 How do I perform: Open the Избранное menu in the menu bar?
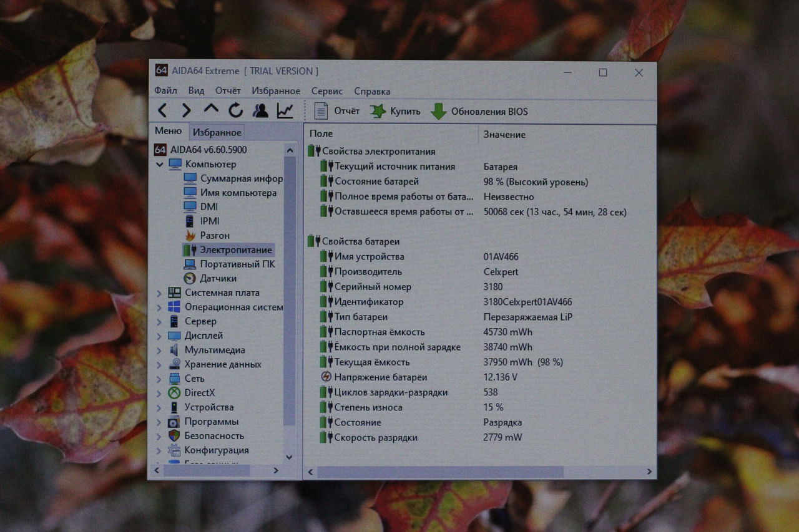pyautogui.click(x=276, y=91)
